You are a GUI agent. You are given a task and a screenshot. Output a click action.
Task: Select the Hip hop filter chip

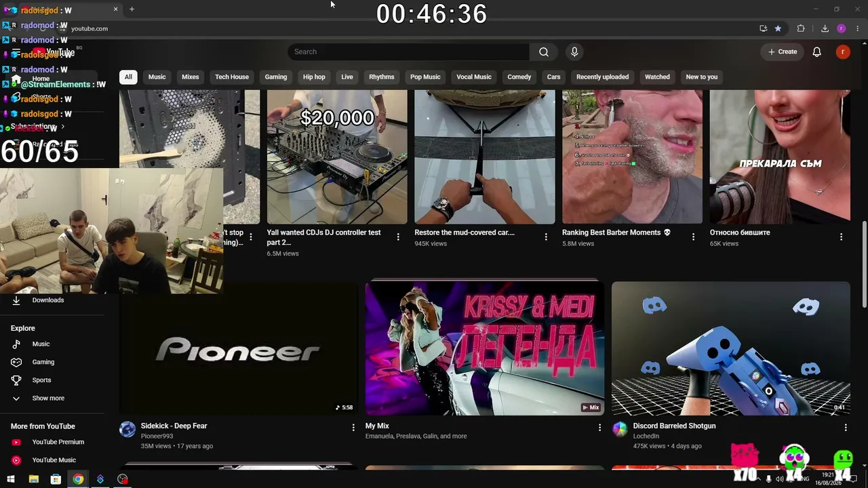click(314, 77)
